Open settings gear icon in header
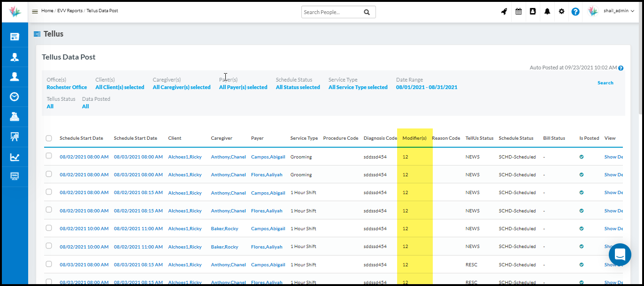Image resolution: width=644 pixels, height=286 pixels. point(561,12)
